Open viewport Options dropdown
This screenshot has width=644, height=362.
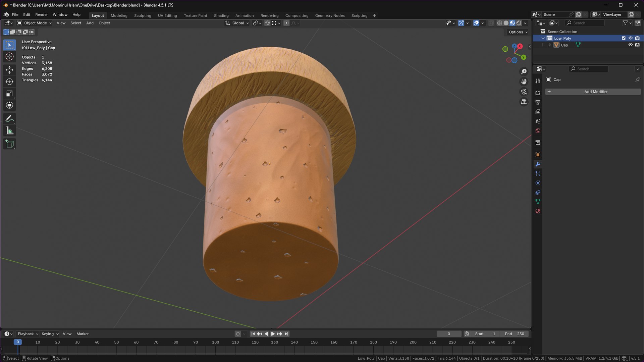click(518, 32)
